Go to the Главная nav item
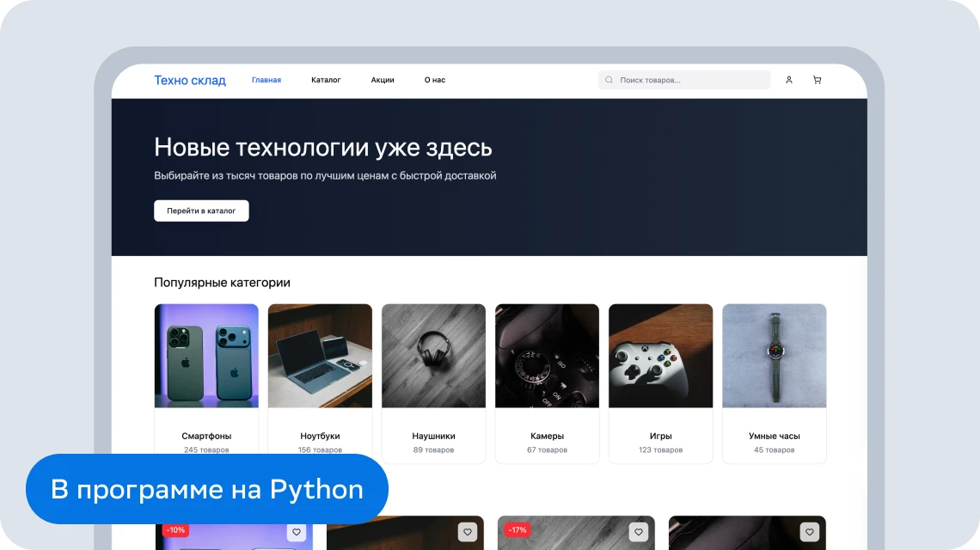Viewport: 980px width, 550px height. 266,80
